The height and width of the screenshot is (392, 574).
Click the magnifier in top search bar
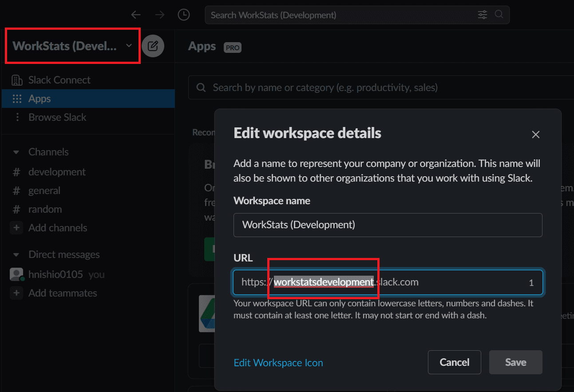(499, 15)
